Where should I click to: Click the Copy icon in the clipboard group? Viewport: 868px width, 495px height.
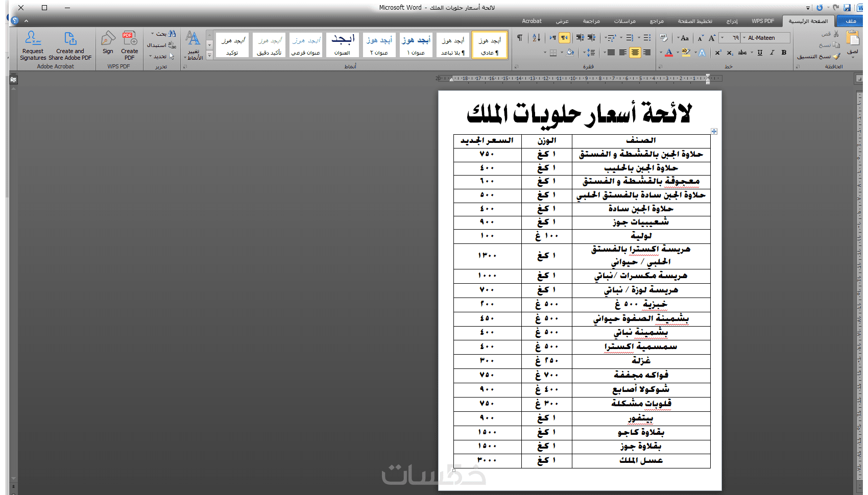pos(836,45)
